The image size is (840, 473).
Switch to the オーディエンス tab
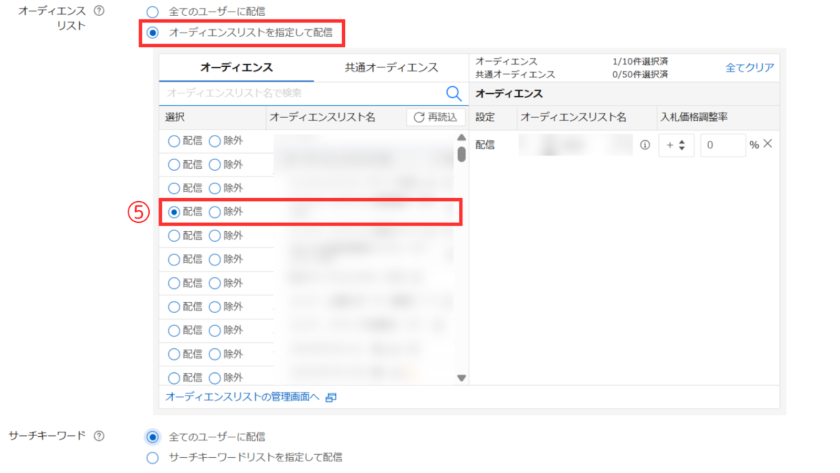click(236, 68)
